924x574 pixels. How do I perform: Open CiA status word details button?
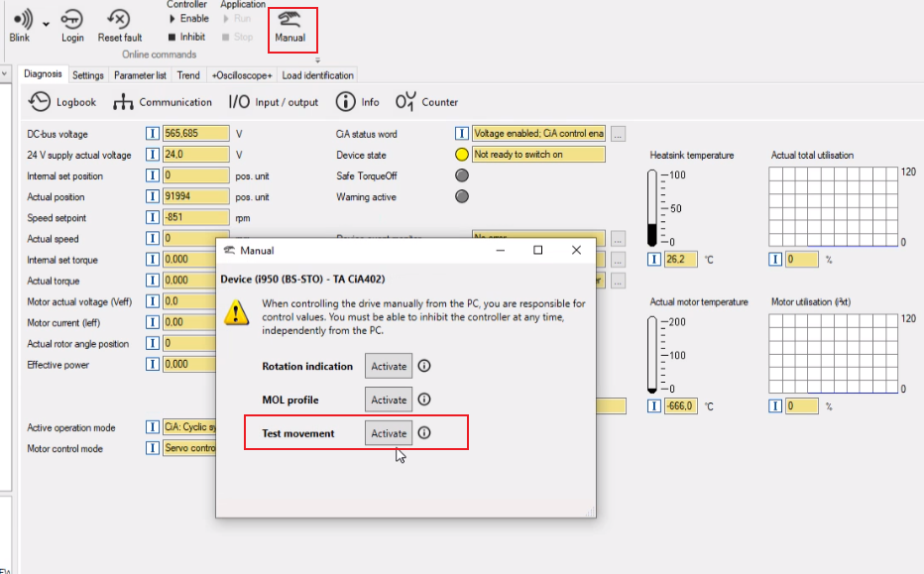point(618,134)
